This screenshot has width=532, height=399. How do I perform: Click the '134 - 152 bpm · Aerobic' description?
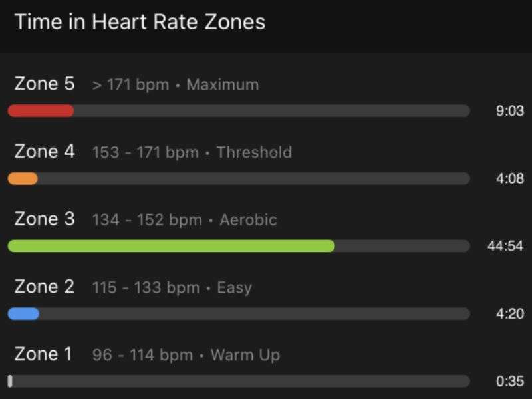(185, 220)
